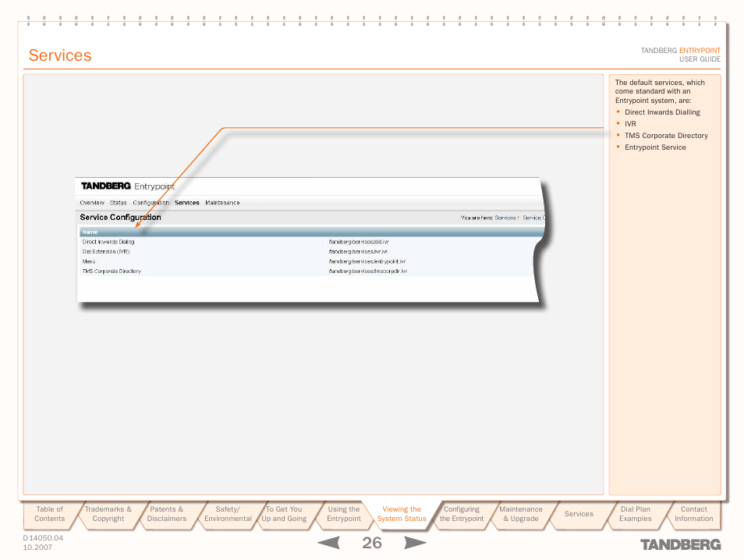Click Services in Entrypoint menu
The height and width of the screenshot is (560, 744).
(x=187, y=203)
